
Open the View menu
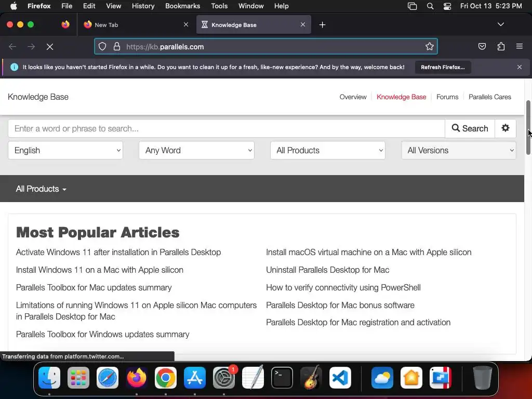[113, 6]
